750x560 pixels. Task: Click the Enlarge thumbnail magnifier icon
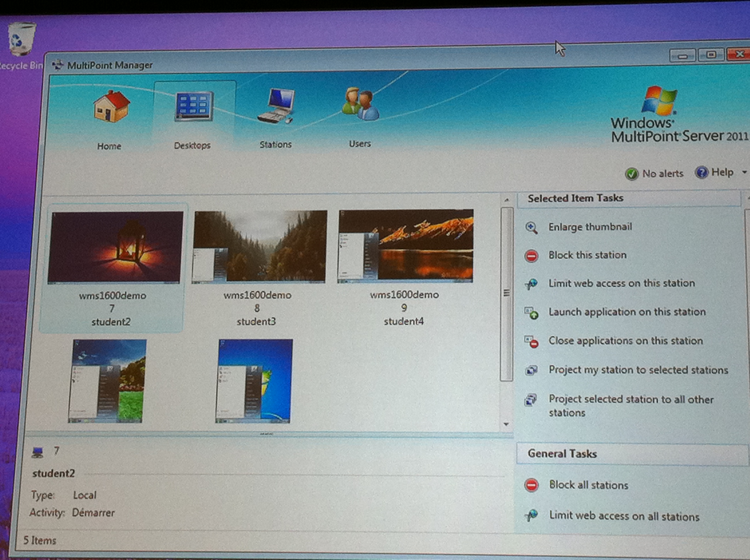pyautogui.click(x=531, y=228)
